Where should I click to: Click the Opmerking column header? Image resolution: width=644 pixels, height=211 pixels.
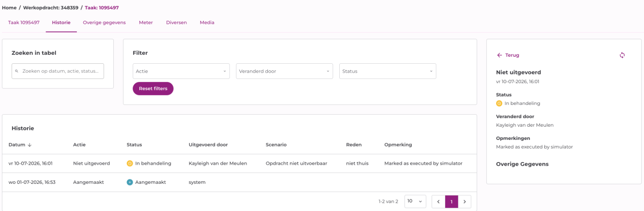tap(398, 145)
